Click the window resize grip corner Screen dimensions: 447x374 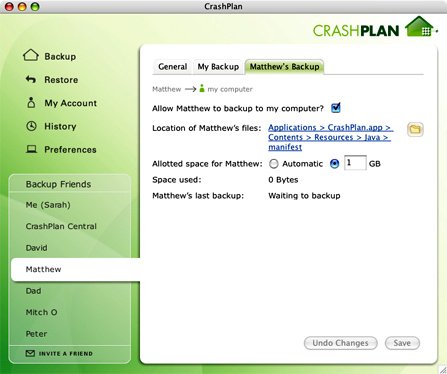(x=443, y=370)
